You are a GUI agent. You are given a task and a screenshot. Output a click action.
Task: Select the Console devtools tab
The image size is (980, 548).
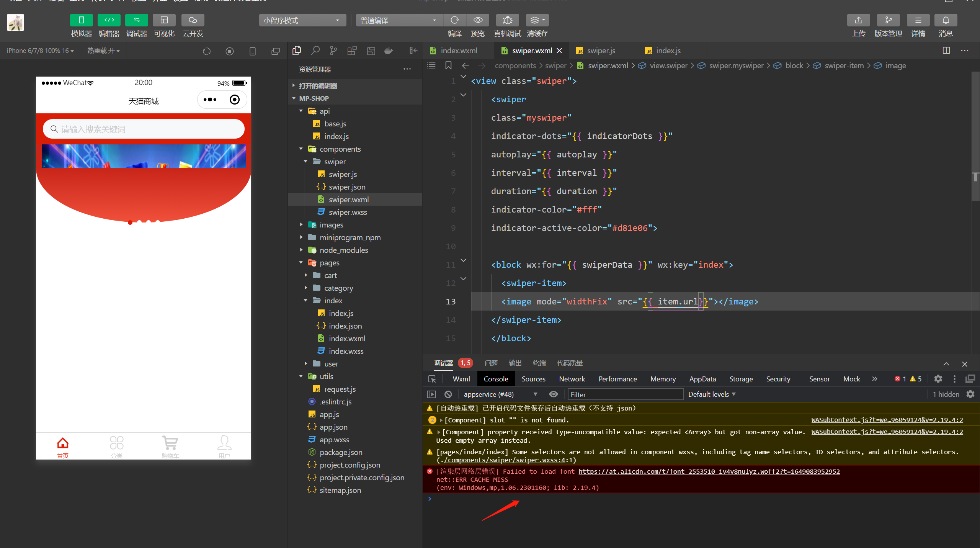tap(496, 379)
